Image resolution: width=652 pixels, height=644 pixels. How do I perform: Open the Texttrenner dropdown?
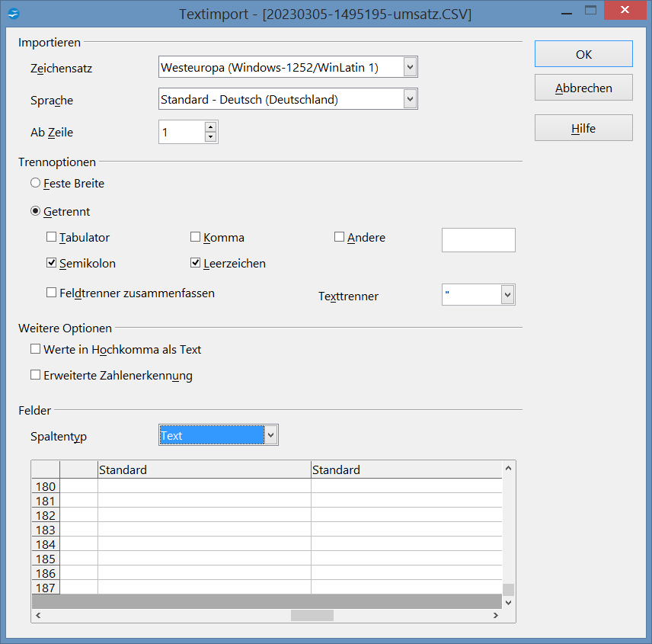(507, 294)
